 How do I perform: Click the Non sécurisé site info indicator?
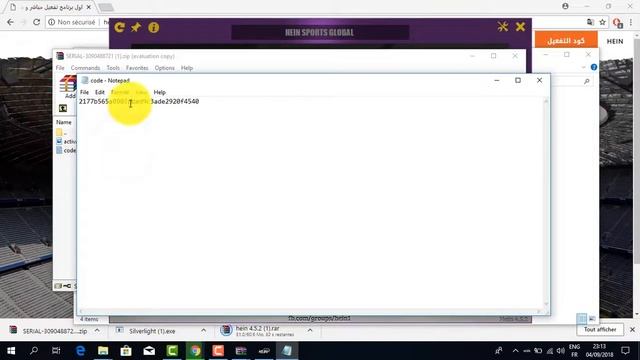click(72, 22)
